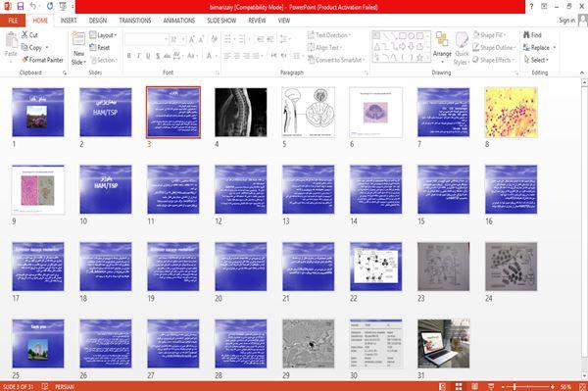Open the TRANSITIONS ribbon tab
This screenshot has width=588, height=391.
tap(135, 21)
